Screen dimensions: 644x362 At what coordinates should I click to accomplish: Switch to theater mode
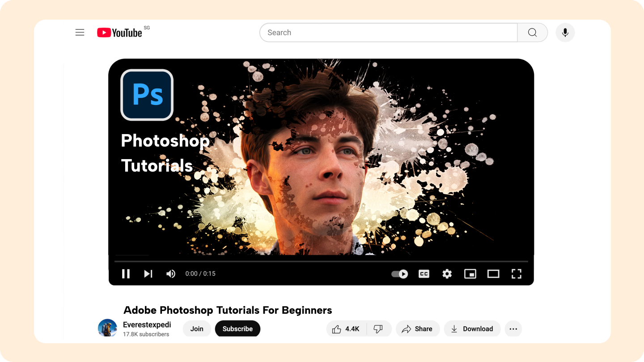[493, 274]
